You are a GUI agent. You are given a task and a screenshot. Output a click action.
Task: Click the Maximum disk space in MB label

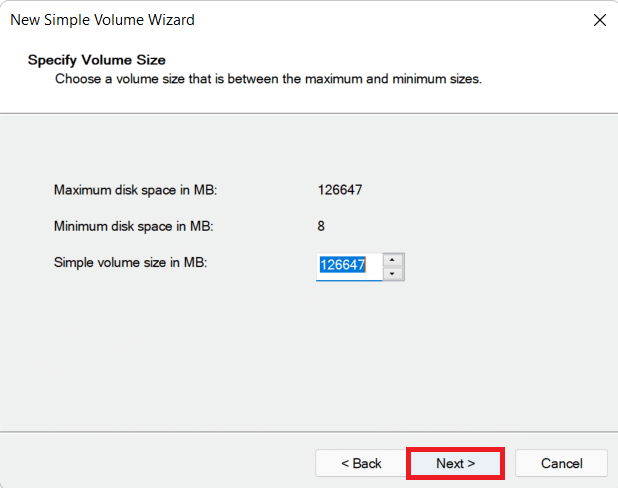click(135, 189)
